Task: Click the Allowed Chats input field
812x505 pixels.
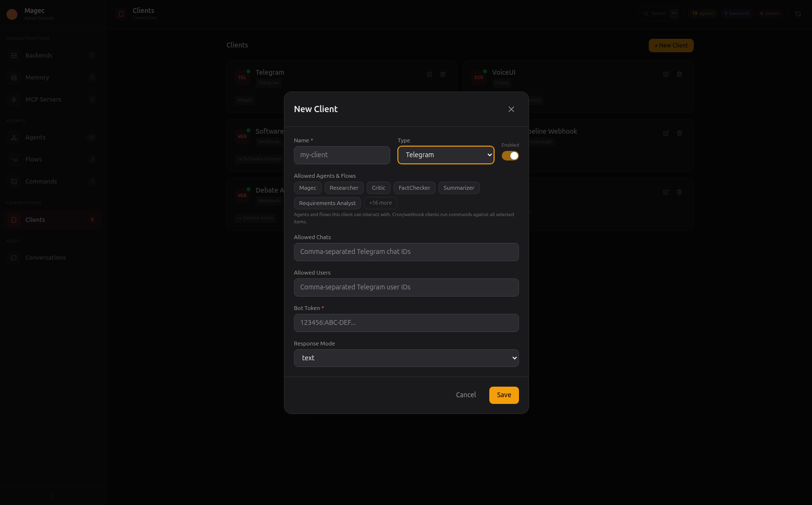Action: [406, 252]
